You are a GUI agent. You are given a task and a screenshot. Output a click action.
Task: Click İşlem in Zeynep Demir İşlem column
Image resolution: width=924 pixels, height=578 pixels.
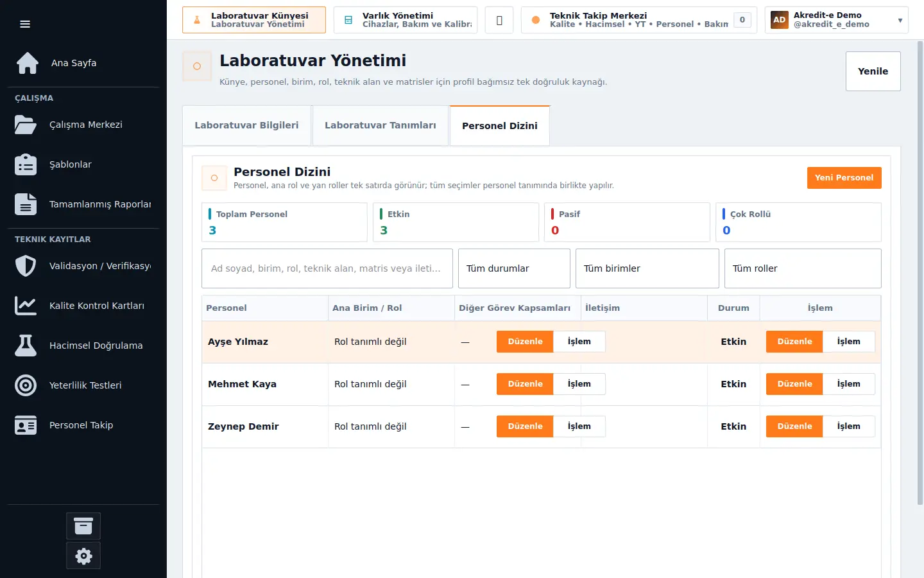click(x=849, y=426)
